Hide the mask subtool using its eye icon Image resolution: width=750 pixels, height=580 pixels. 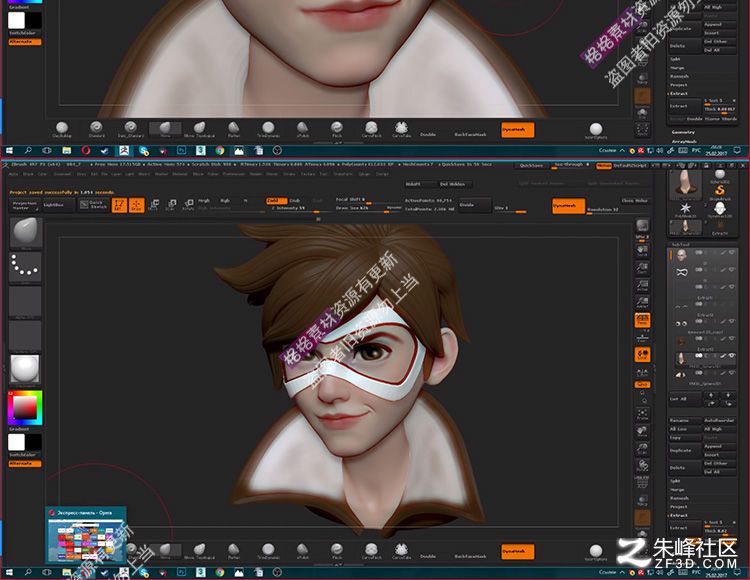click(x=732, y=270)
